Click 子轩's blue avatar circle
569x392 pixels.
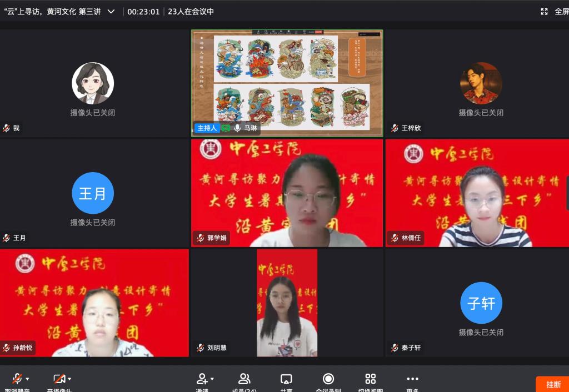pos(481,303)
